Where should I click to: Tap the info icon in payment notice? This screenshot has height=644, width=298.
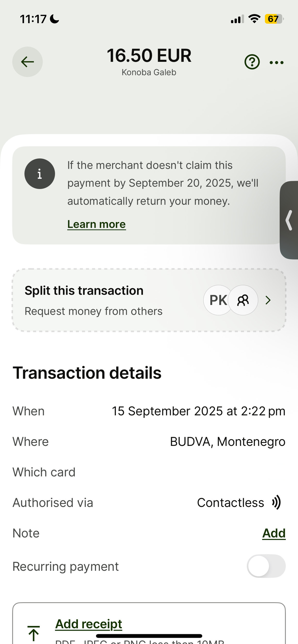click(40, 174)
